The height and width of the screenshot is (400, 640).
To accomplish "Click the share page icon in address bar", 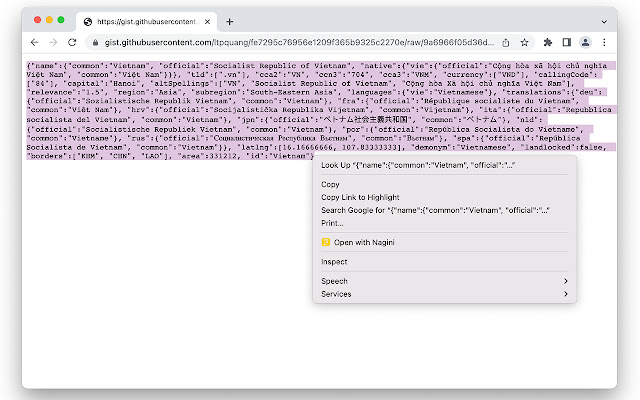I will point(507,43).
